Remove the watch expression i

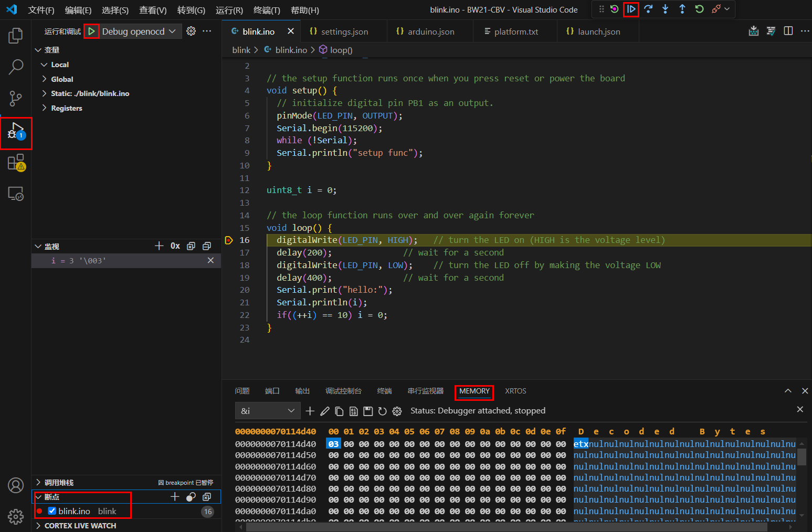point(210,260)
